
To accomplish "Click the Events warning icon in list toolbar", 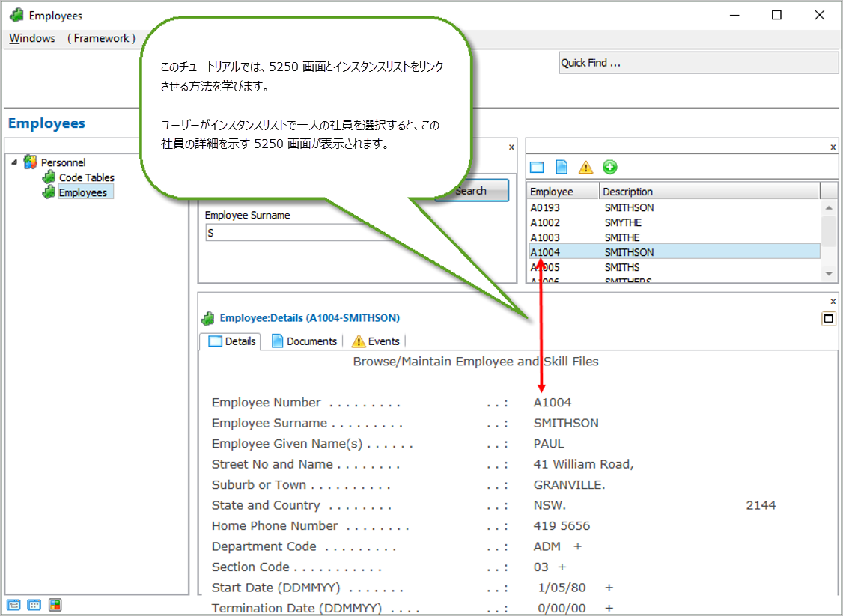I will 585,167.
